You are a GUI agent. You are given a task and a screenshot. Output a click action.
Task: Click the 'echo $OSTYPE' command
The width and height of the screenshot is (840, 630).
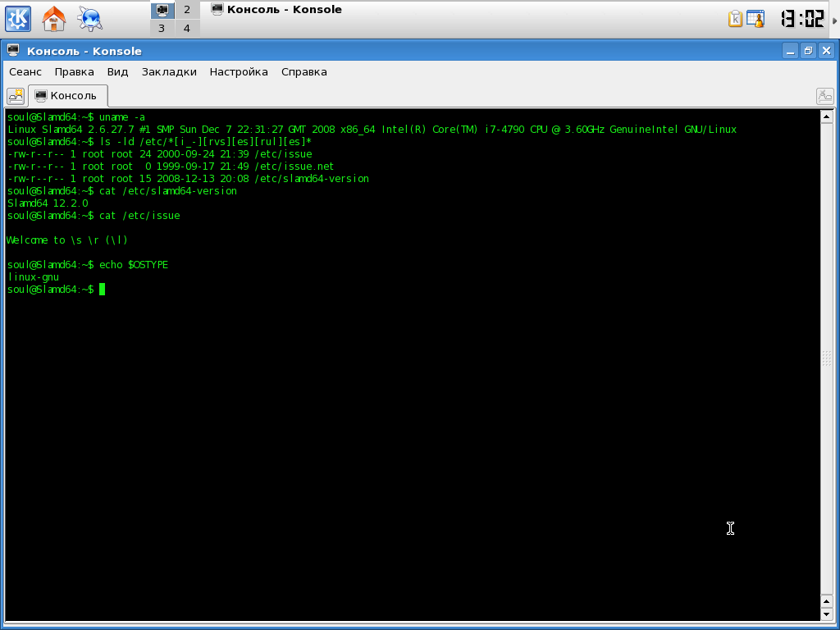[x=134, y=265]
